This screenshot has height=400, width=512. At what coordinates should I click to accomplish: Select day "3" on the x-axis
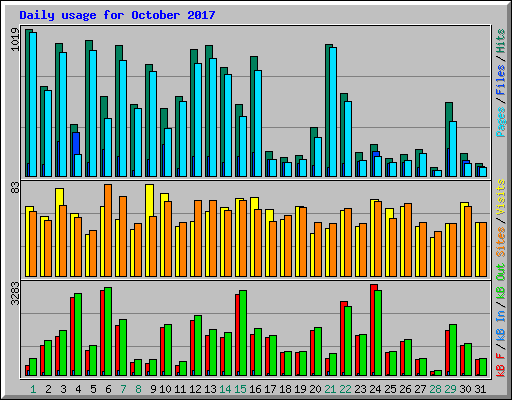click(63, 389)
